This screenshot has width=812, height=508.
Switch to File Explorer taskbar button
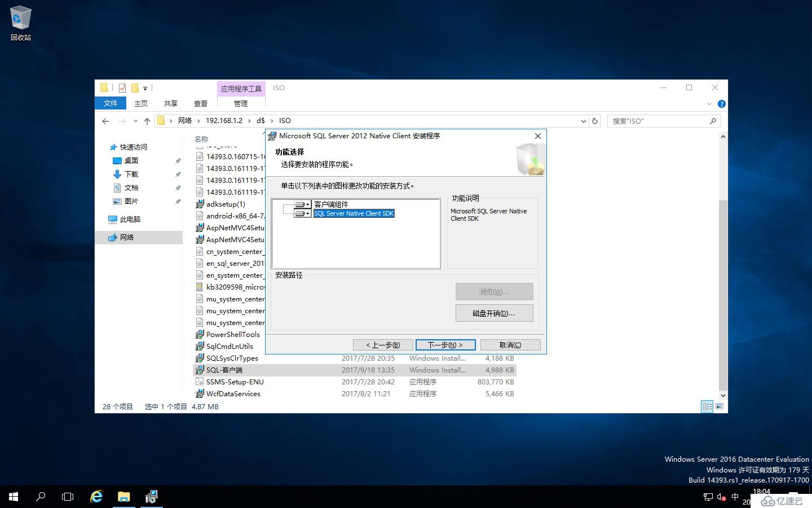(123, 497)
